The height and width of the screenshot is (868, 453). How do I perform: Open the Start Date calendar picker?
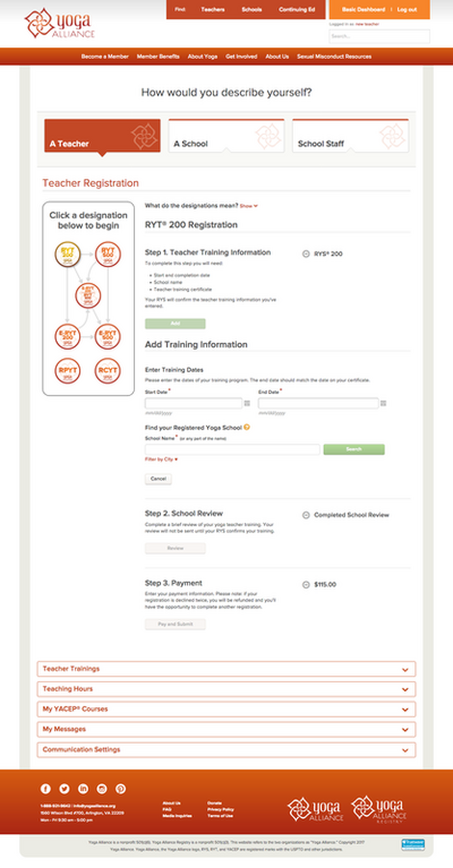tap(247, 403)
